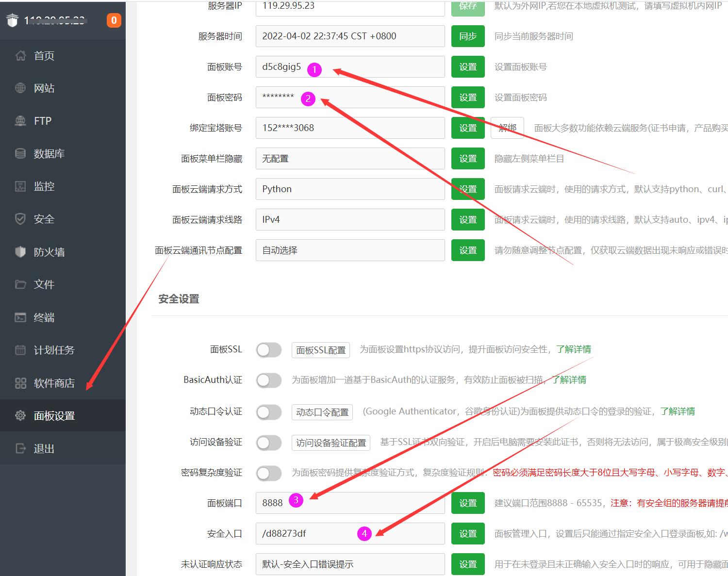Click the 网站 globe icon
The width and height of the screenshot is (728, 576).
point(20,88)
